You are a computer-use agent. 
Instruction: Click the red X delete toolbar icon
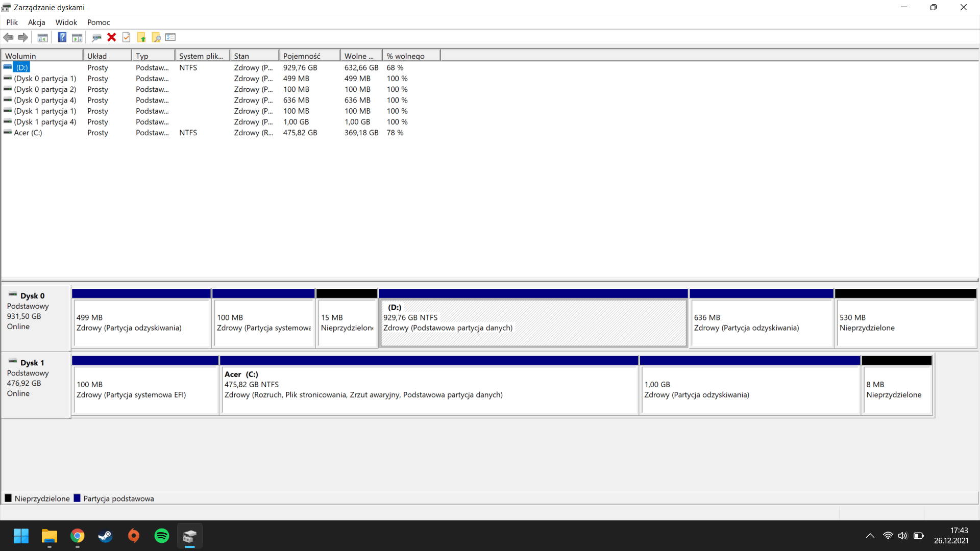[112, 37]
